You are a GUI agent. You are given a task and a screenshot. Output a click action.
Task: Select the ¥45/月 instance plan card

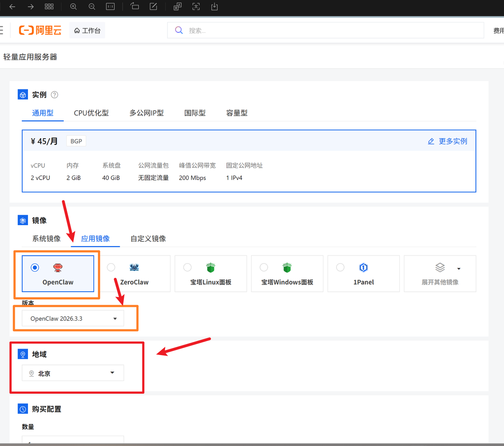(x=249, y=161)
